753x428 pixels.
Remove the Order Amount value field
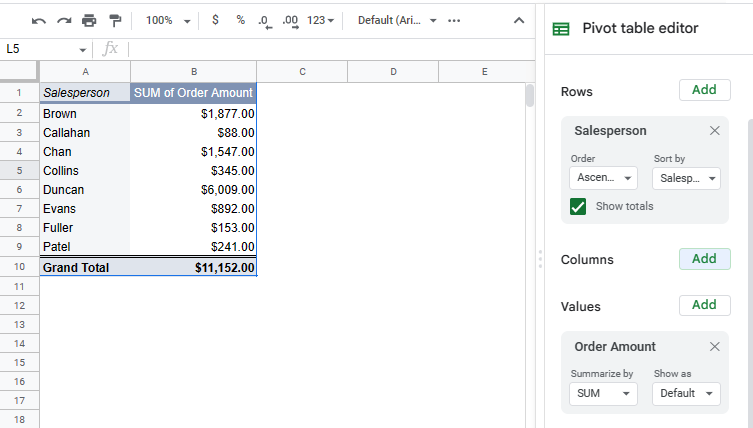coord(714,346)
